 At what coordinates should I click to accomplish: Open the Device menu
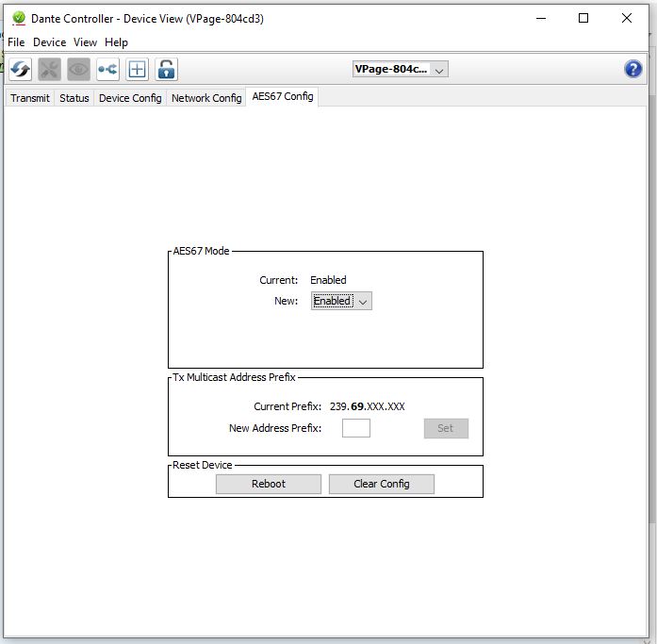pyautogui.click(x=49, y=42)
